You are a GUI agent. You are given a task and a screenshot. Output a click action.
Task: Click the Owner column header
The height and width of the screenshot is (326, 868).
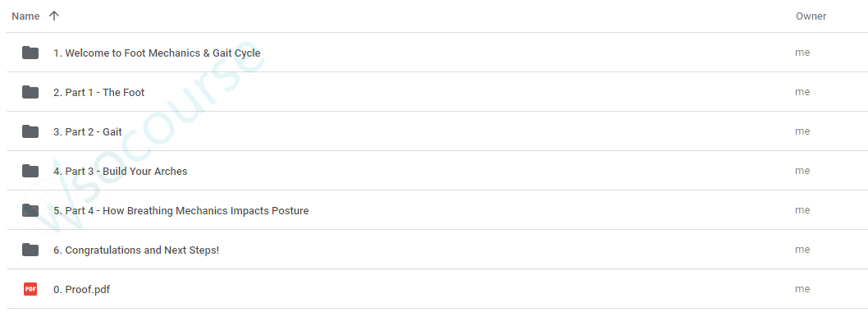coord(811,16)
